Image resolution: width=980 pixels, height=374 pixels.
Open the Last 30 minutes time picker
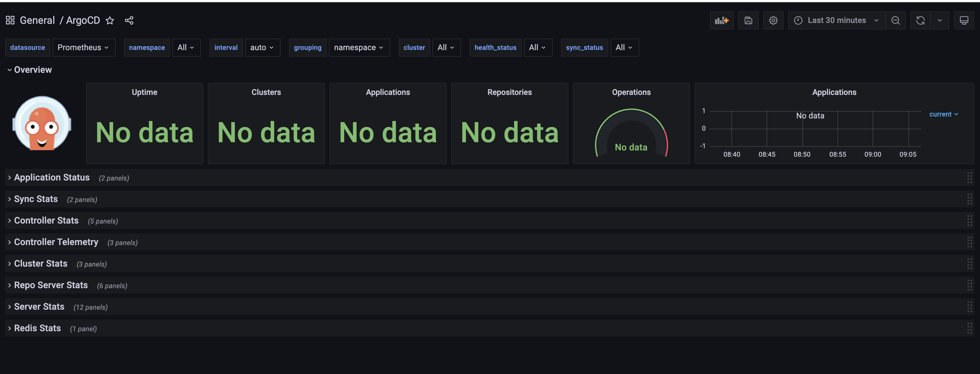tap(836, 20)
